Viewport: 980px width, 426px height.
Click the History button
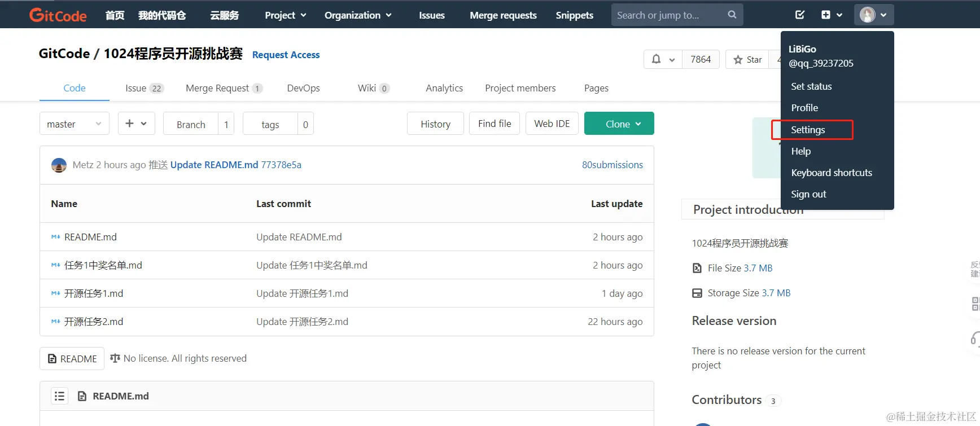tap(435, 124)
